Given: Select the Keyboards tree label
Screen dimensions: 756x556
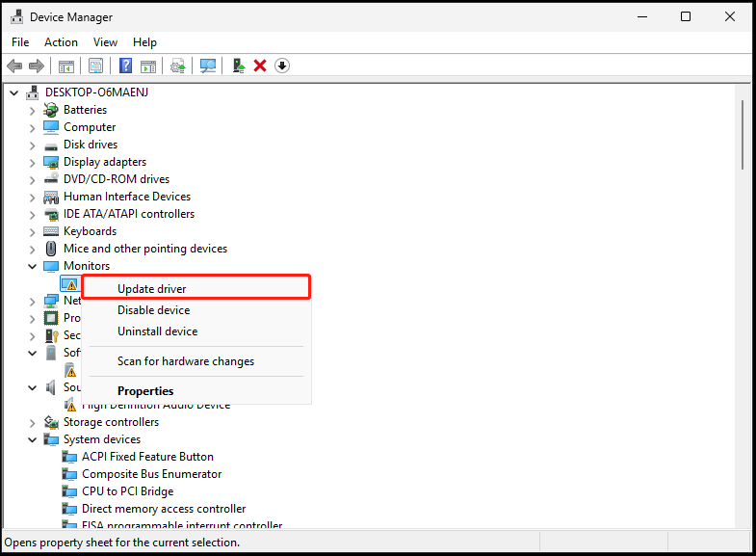Looking at the screenshot, I should tap(91, 231).
